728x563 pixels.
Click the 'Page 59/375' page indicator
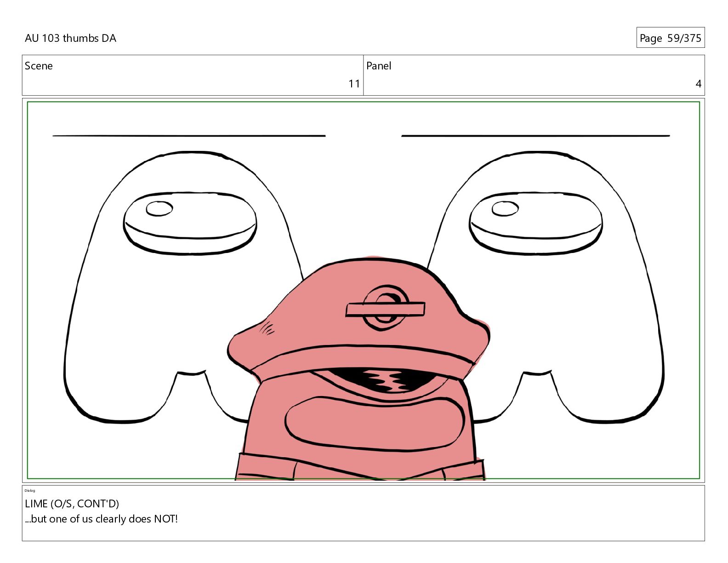pyautogui.click(x=671, y=38)
